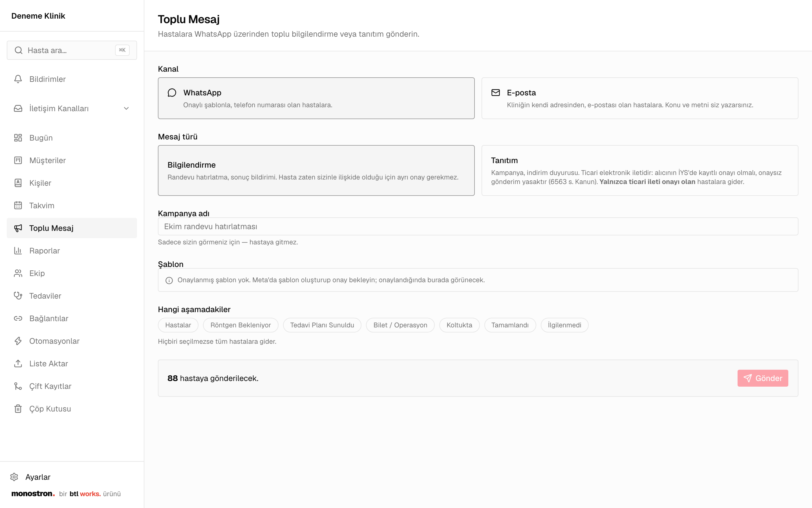Toggle the Tamamlandı stage chip

(510, 325)
